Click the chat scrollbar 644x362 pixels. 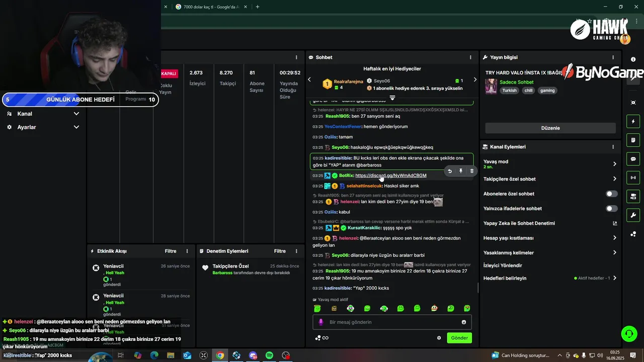point(478,288)
